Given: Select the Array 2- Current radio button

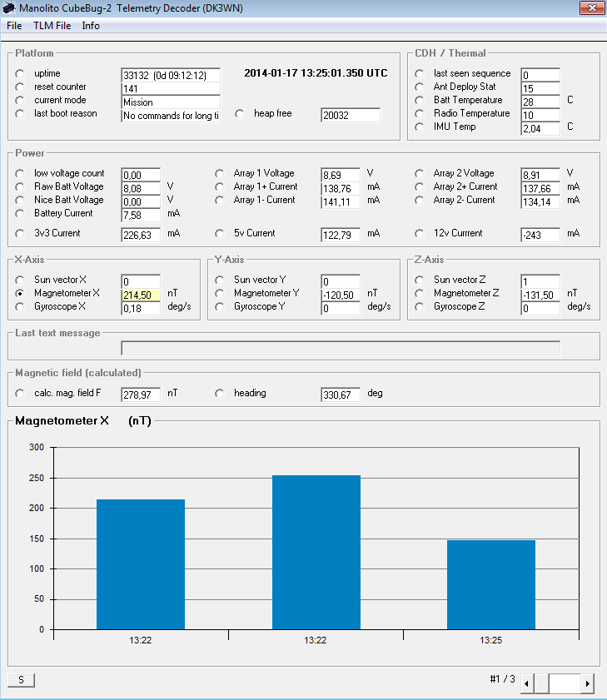Looking at the screenshot, I should [419, 201].
